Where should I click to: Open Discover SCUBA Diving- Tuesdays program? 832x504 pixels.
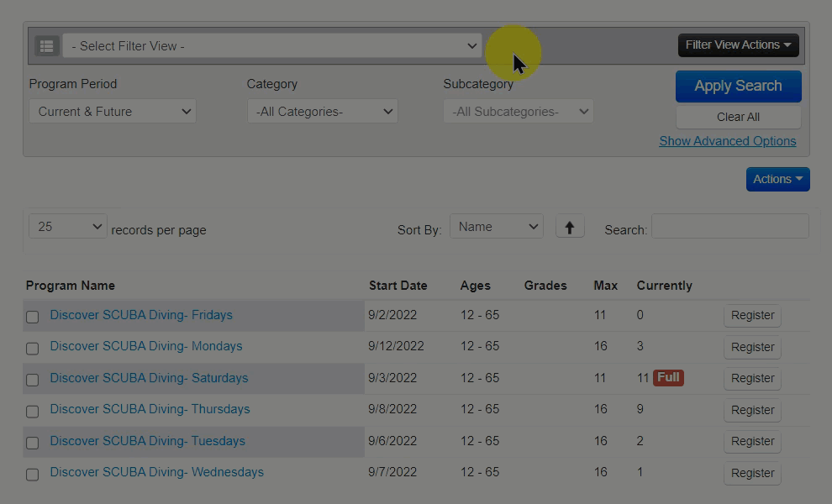click(x=148, y=441)
